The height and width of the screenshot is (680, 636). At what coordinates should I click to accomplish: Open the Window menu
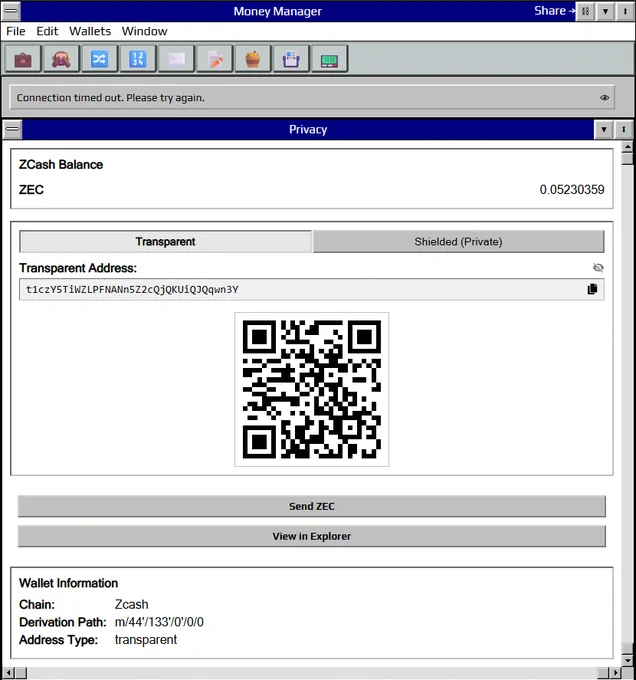(144, 31)
